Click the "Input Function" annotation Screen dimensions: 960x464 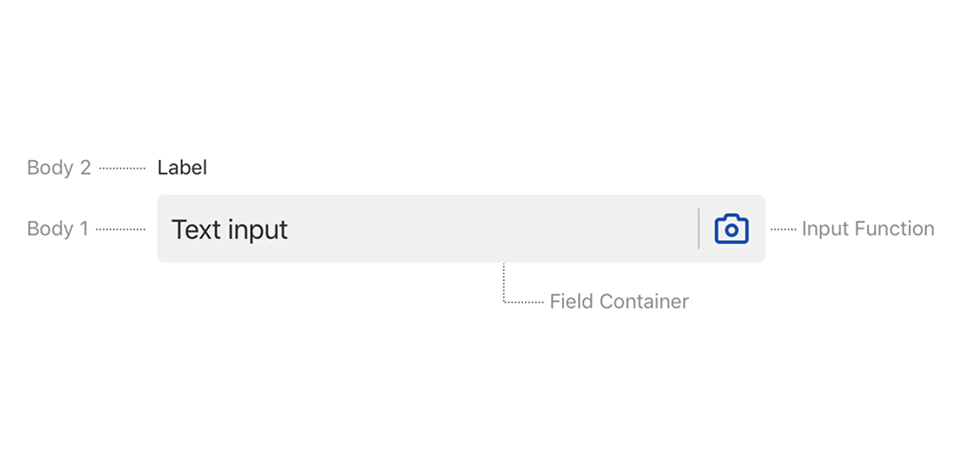point(868,229)
